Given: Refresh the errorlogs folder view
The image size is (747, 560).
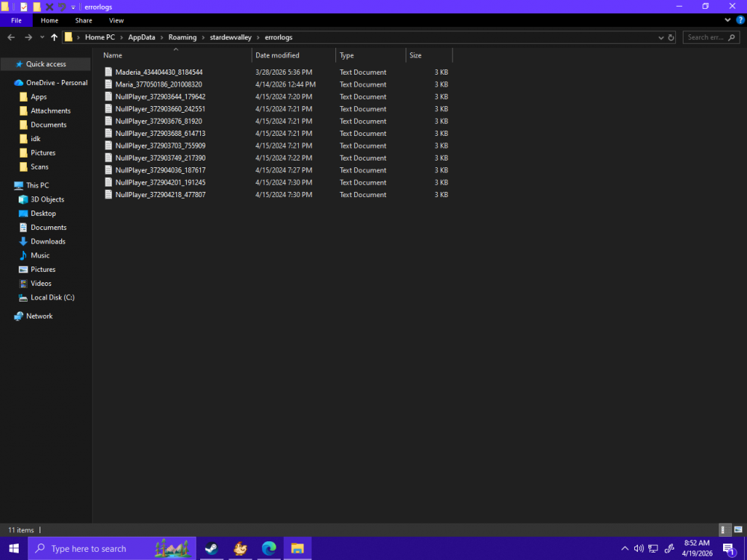Looking at the screenshot, I should click(671, 37).
